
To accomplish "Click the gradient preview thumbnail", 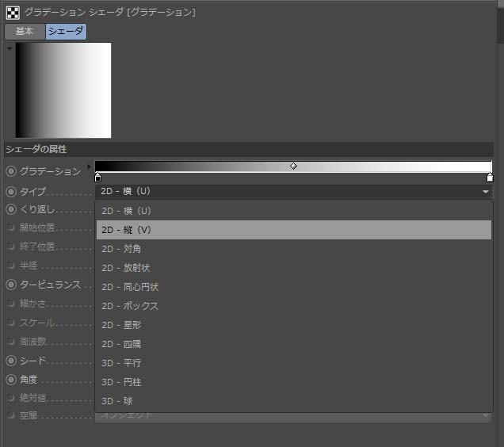I will [x=63, y=90].
